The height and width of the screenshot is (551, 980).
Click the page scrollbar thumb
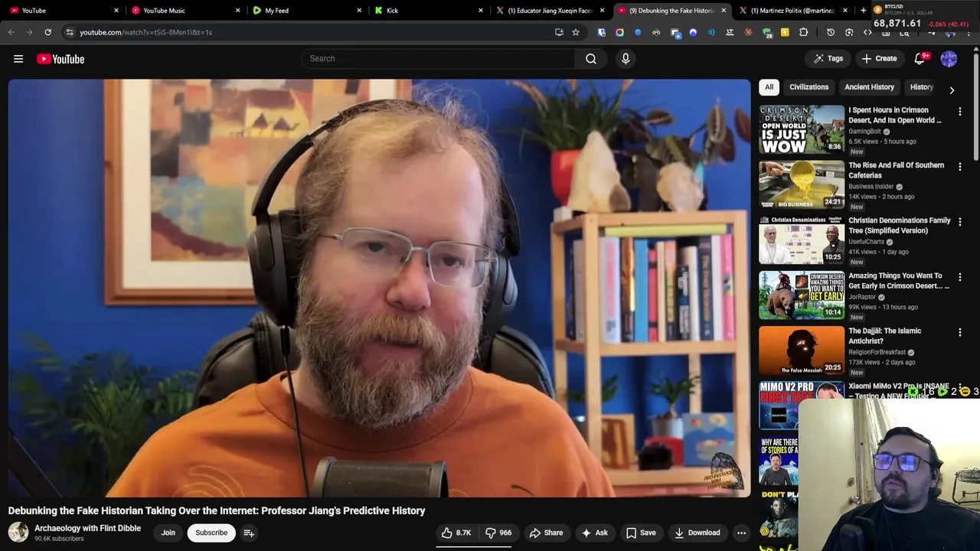(x=976, y=106)
